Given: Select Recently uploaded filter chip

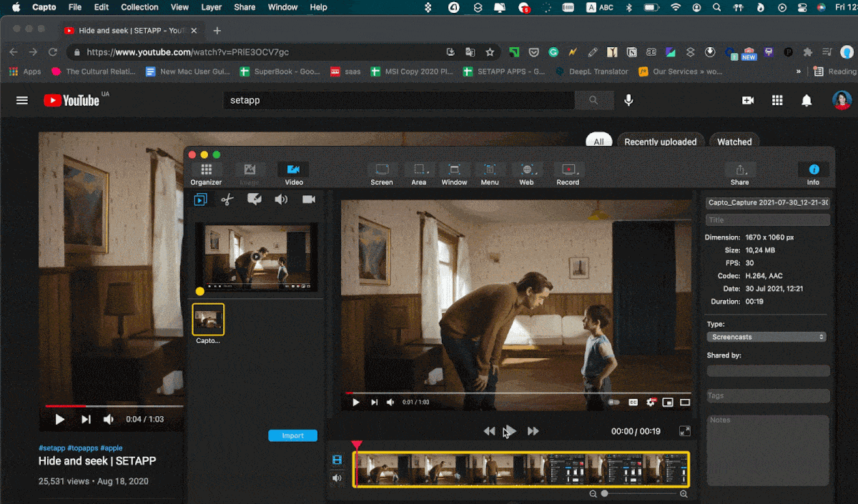Looking at the screenshot, I should 661,142.
